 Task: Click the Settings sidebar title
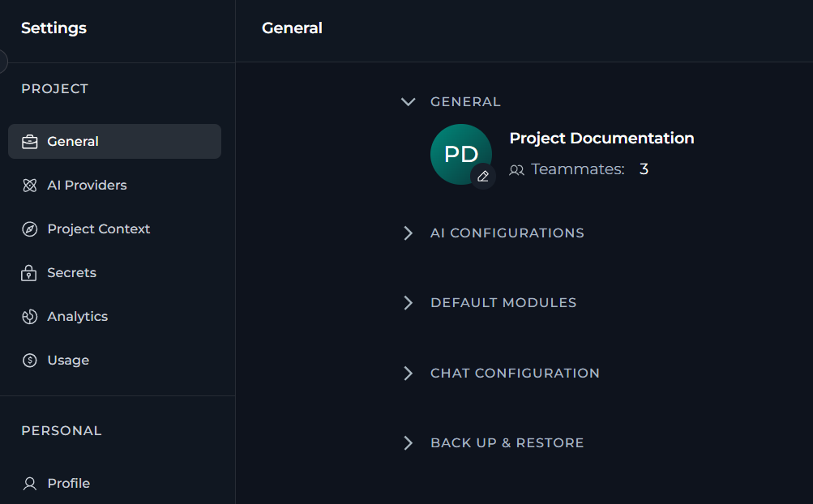pos(54,28)
